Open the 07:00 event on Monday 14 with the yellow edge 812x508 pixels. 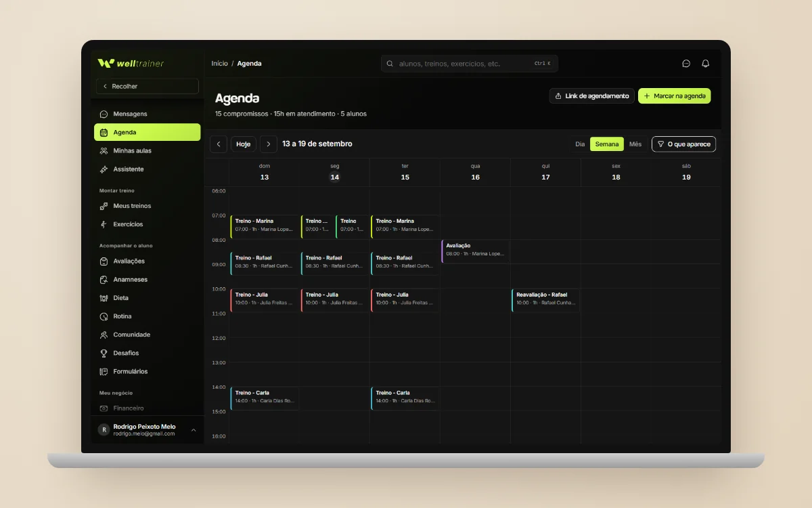[317, 227]
